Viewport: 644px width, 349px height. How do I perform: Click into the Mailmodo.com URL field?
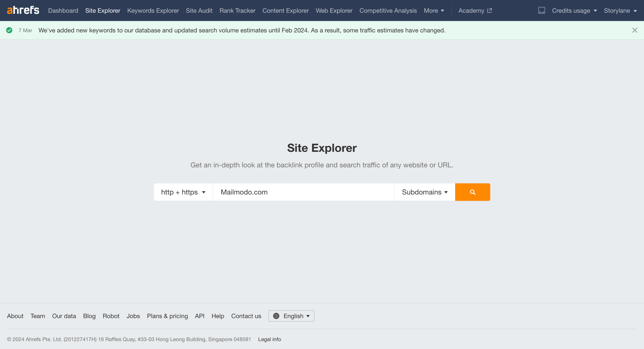point(304,192)
